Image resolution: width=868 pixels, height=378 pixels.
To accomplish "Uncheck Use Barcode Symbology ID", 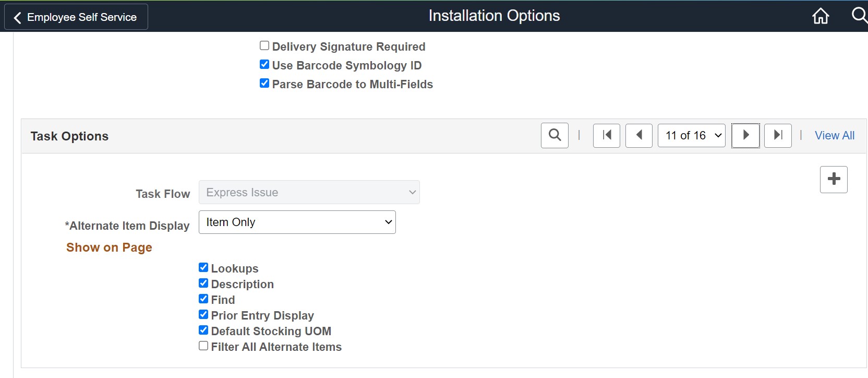I will coord(264,65).
